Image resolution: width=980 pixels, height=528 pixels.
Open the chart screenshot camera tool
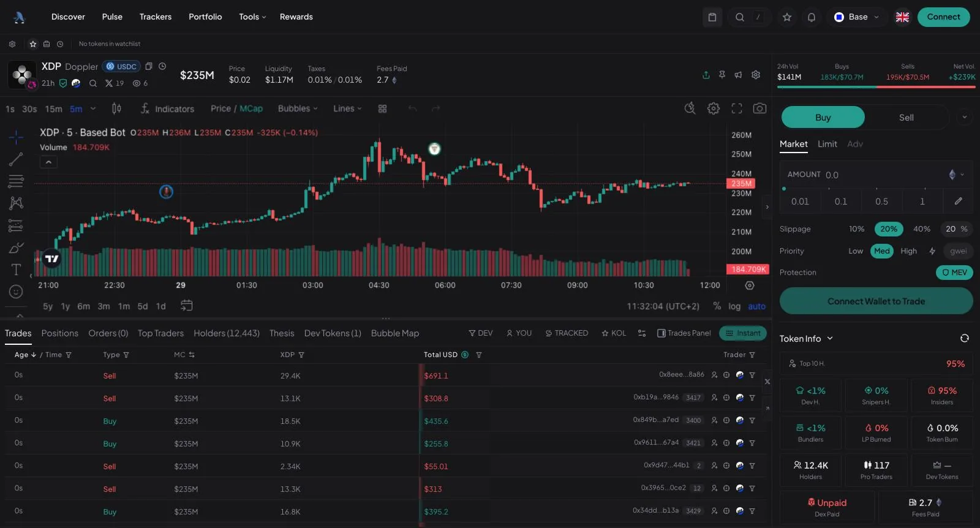[x=759, y=108]
